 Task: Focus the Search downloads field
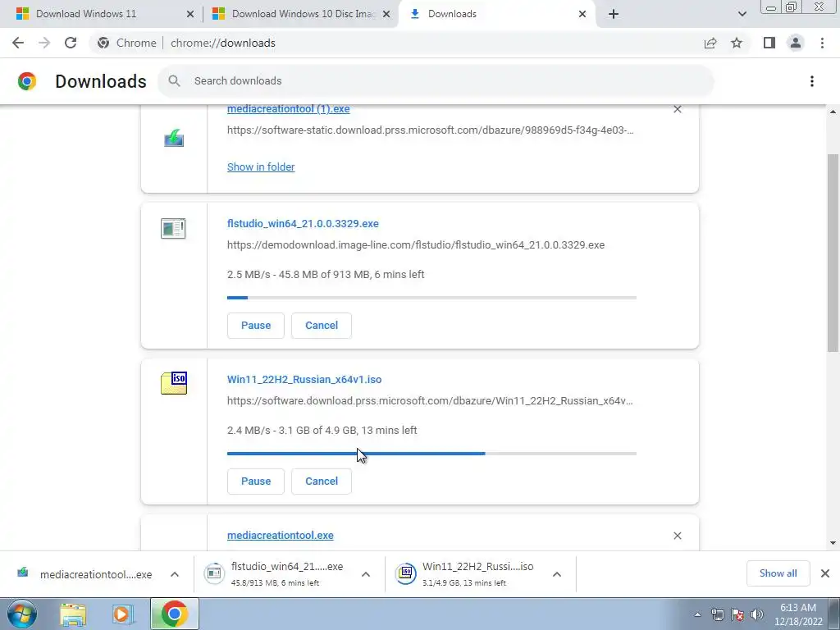pyautogui.click(x=435, y=81)
